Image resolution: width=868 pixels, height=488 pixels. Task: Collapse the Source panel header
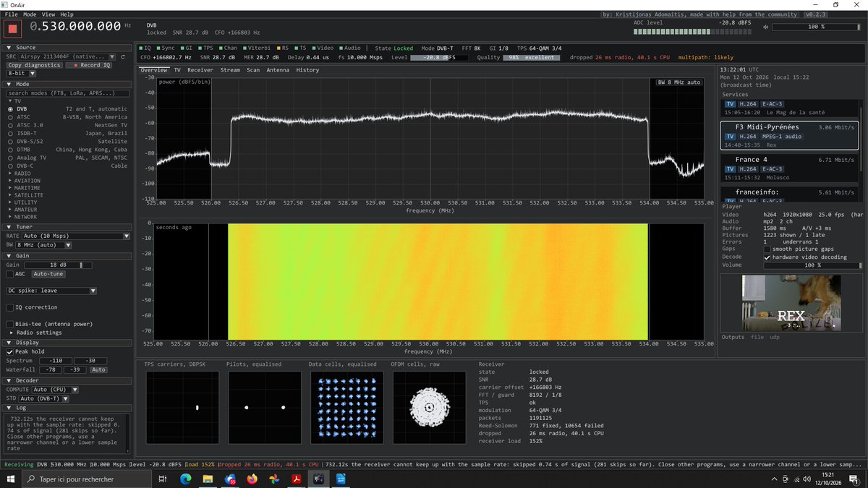(67, 47)
